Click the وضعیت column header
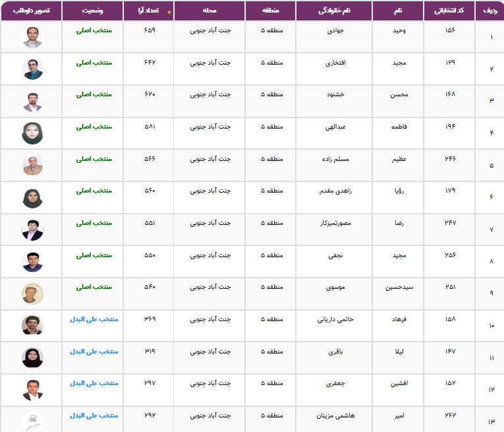This screenshot has width=504, height=432. pyautogui.click(x=93, y=11)
